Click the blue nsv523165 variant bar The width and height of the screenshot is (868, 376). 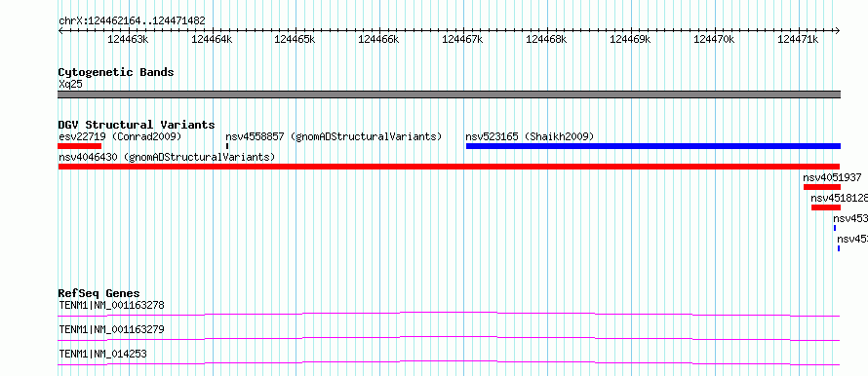click(x=653, y=146)
